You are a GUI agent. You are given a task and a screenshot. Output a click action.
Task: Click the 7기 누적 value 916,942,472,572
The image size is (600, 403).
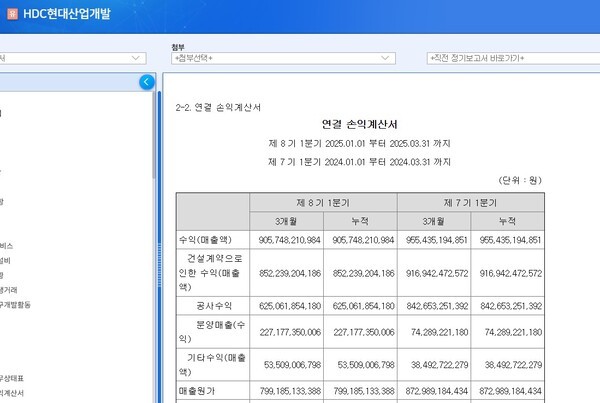click(510, 273)
